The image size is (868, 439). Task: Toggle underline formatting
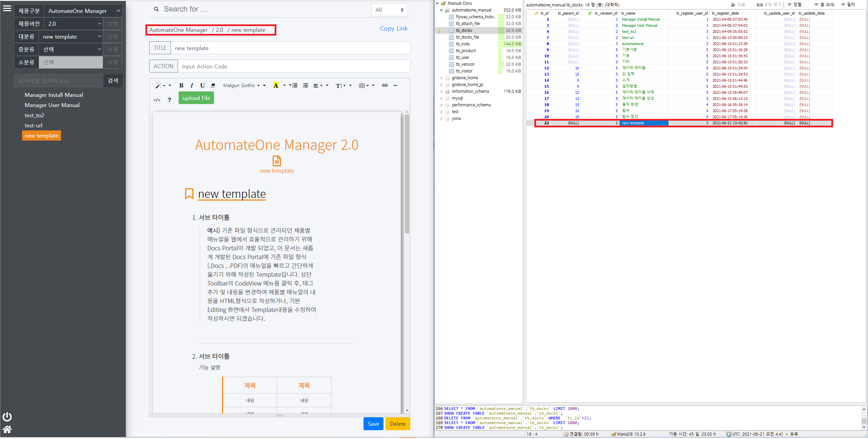(202, 85)
